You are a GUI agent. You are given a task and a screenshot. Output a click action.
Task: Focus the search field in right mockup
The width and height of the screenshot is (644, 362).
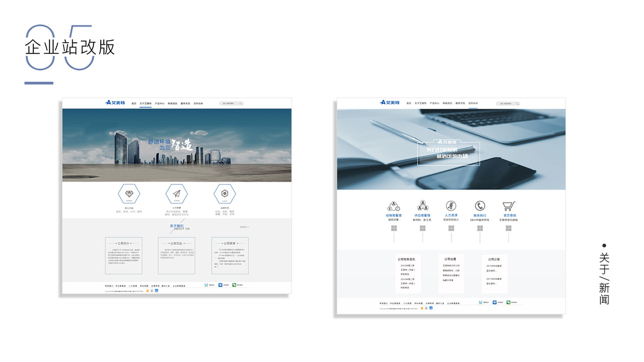point(508,103)
